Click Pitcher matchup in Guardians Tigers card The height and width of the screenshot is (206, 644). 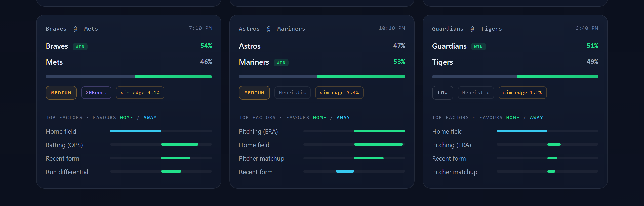coord(455,172)
